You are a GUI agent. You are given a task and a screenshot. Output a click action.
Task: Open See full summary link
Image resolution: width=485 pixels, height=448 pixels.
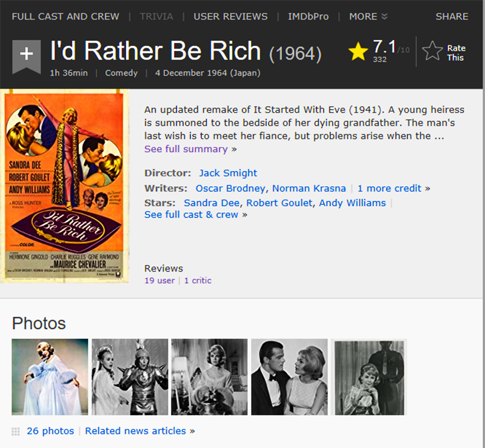190,149
